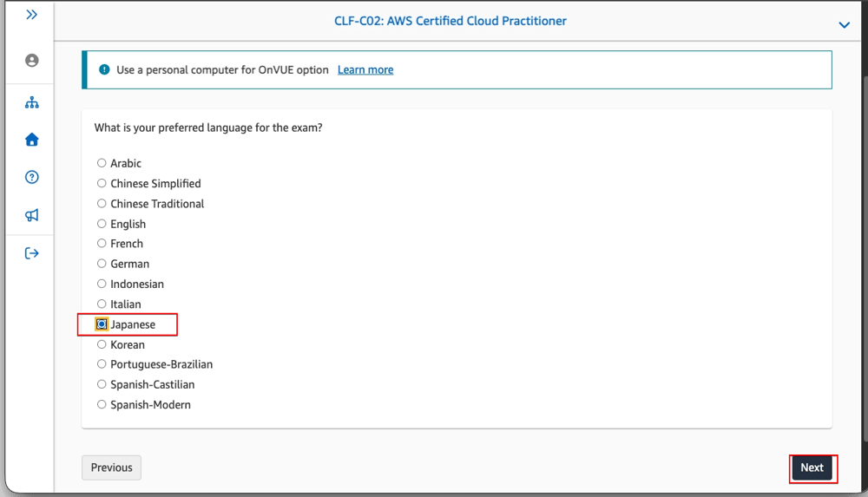Open the user profile icon
Image resolution: width=868 pixels, height=497 pixels.
[31, 61]
